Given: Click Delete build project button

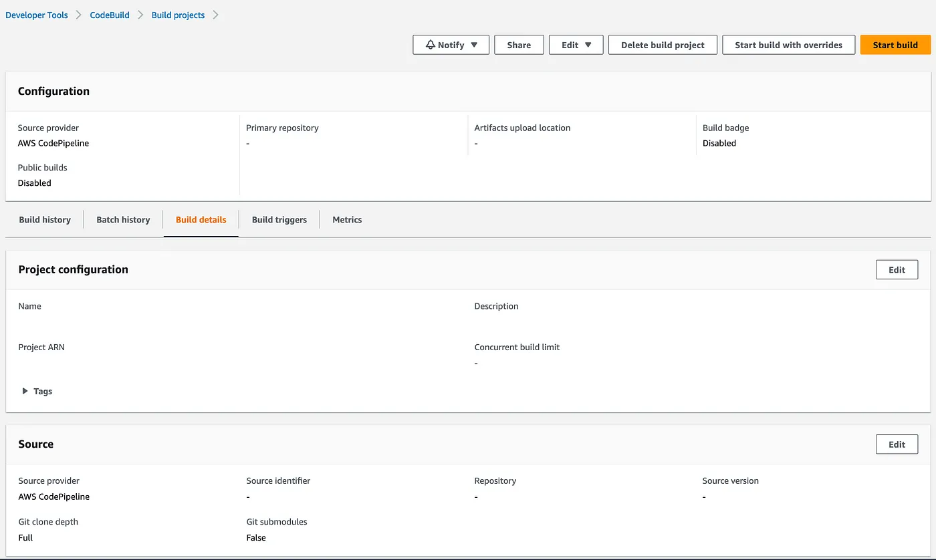Looking at the screenshot, I should 663,45.
